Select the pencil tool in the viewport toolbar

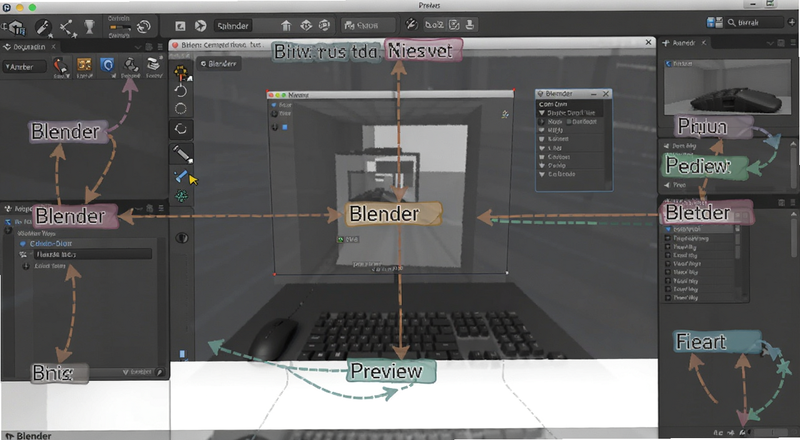(x=181, y=154)
